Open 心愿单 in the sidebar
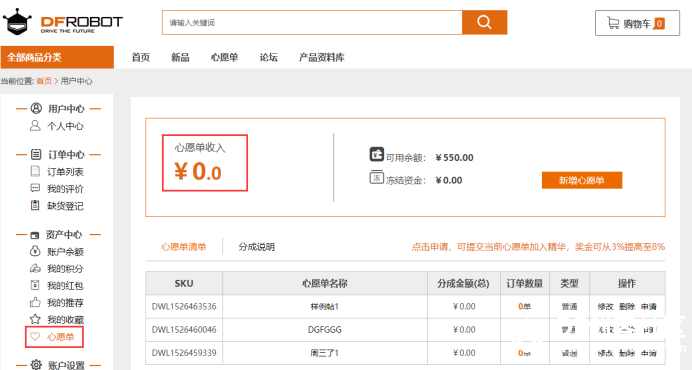This screenshot has width=692, height=370. 60,337
